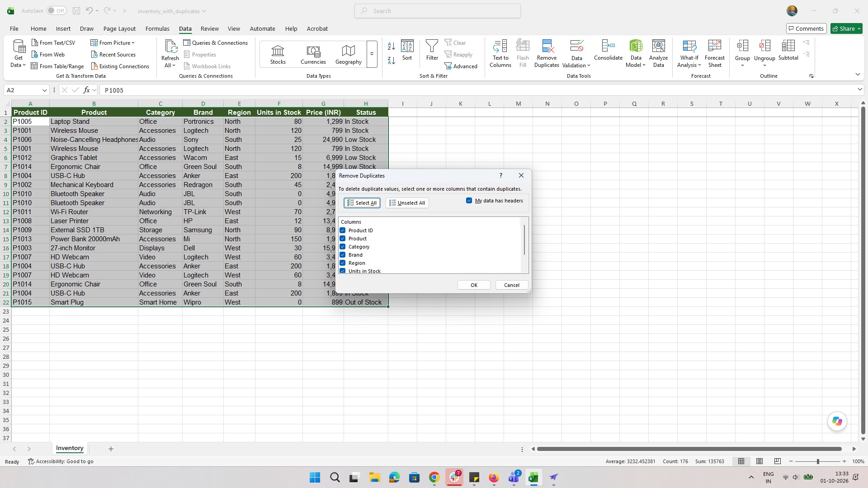This screenshot has width=868, height=488.
Task: Click the Analyze Data icon
Action: coord(658,53)
